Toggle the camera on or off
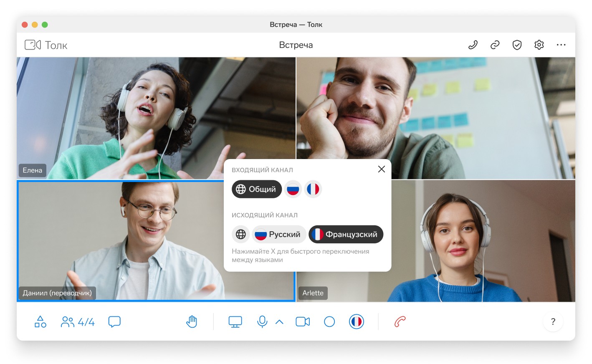The image size is (592, 364). 303,322
